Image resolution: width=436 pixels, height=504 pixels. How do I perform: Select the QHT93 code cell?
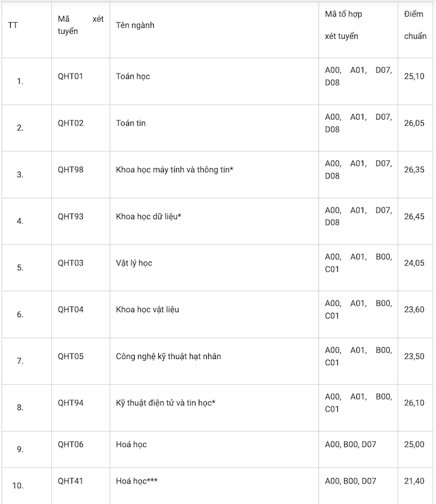[x=70, y=217]
